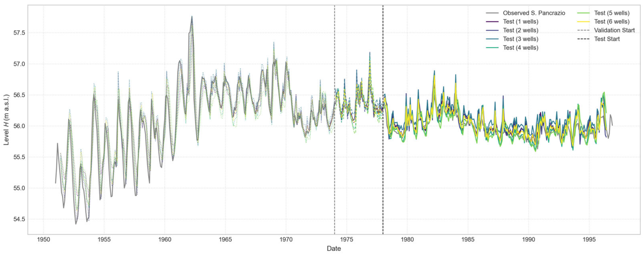Click the Test (6 wells) legend label
The height and width of the screenshot is (254, 644).
[612, 22]
